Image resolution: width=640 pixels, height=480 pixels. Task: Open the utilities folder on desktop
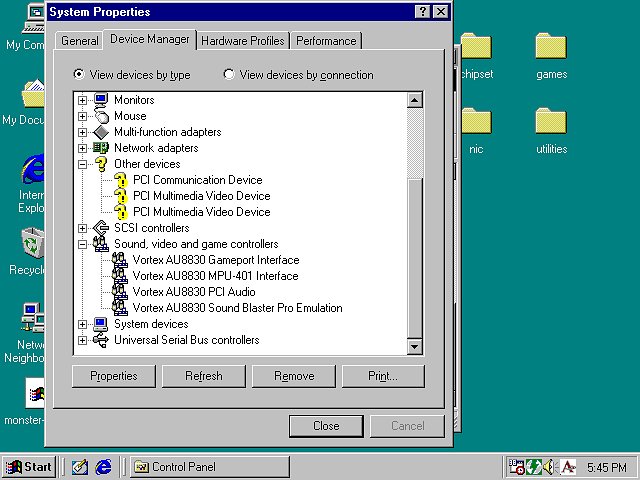pos(551,123)
